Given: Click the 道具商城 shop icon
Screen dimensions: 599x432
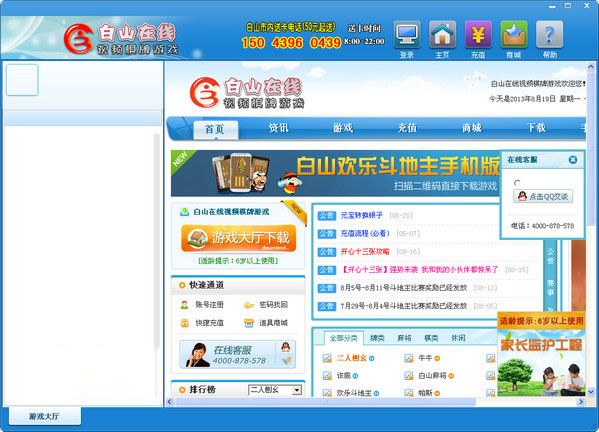Looking at the screenshot, I should 249,323.
